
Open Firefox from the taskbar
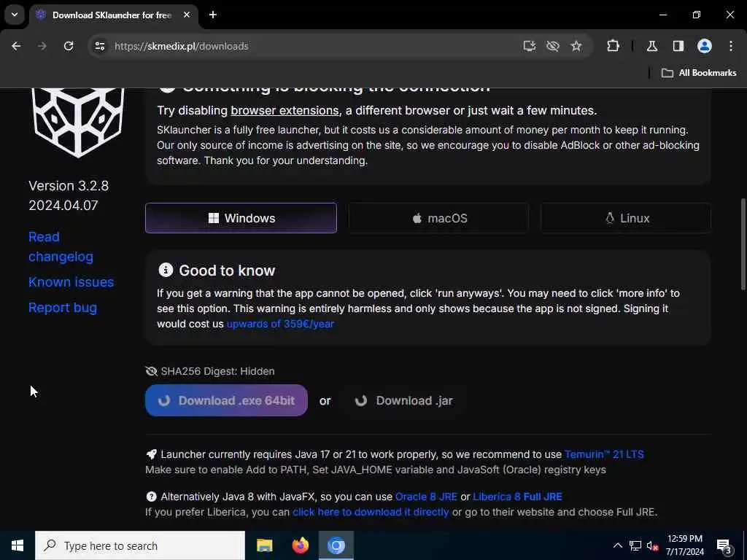(x=300, y=545)
